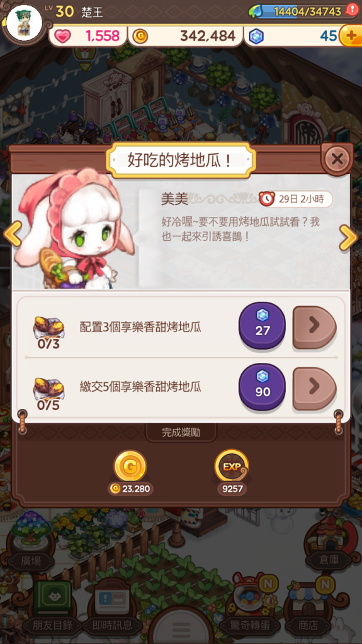Pay 90 gems to skip delivery task

[262, 387]
